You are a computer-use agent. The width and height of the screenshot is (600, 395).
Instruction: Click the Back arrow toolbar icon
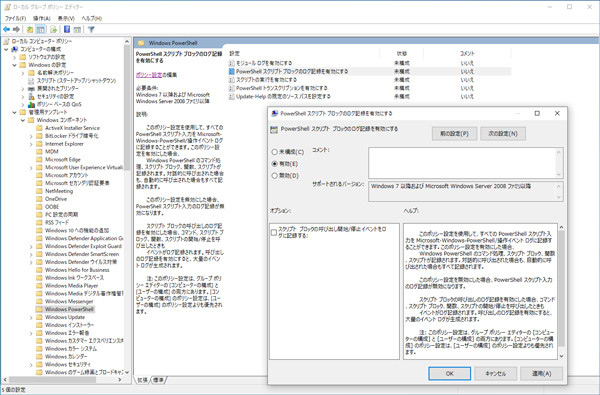[7, 29]
